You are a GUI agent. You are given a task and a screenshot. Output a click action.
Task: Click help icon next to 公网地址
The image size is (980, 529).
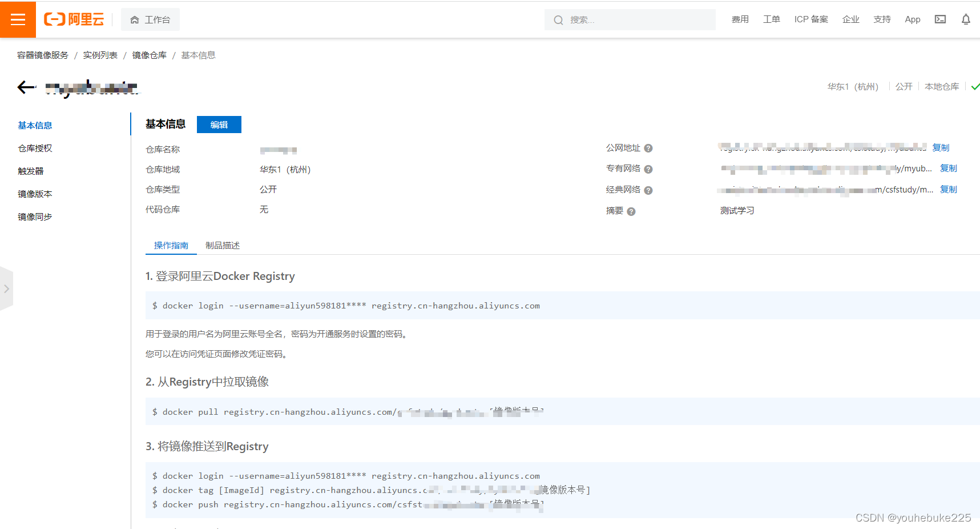point(648,149)
